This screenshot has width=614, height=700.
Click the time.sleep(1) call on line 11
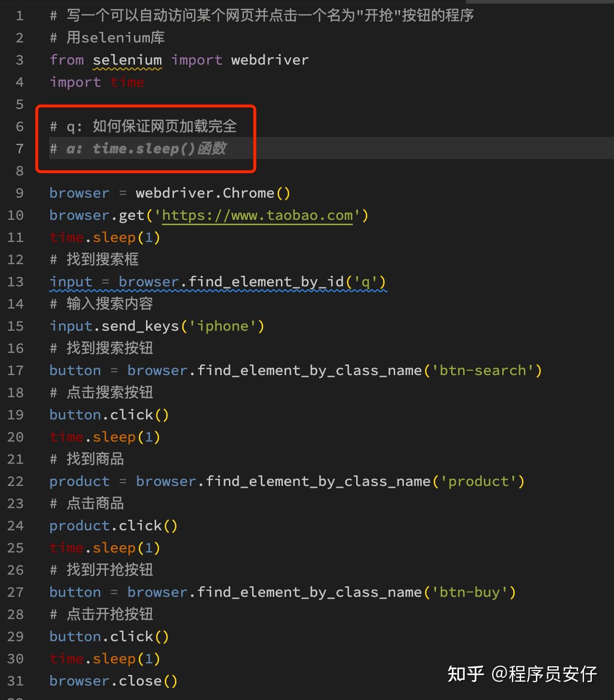tap(105, 237)
